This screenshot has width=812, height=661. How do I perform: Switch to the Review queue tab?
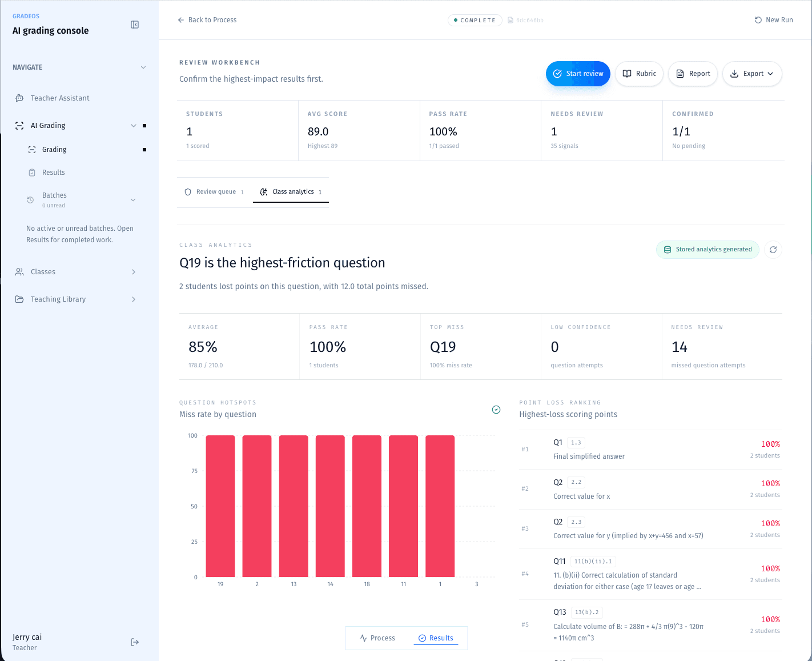click(x=214, y=192)
